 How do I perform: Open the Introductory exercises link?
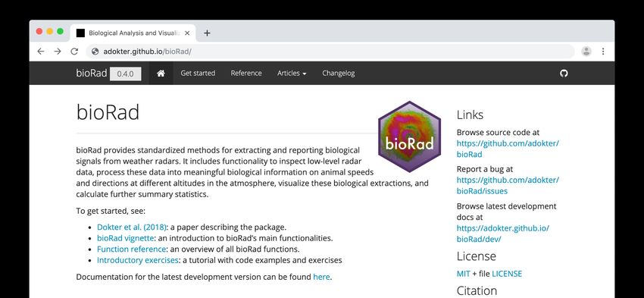(138, 260)
